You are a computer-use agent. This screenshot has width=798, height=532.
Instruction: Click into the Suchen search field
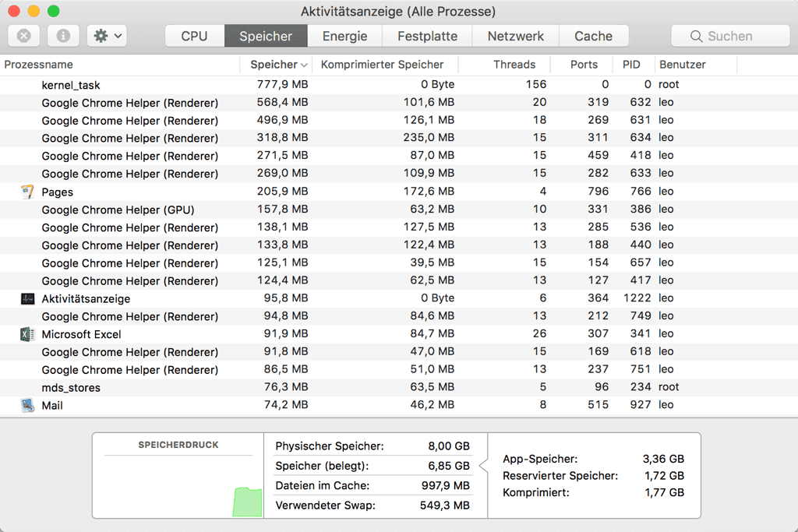click(730, 36)
